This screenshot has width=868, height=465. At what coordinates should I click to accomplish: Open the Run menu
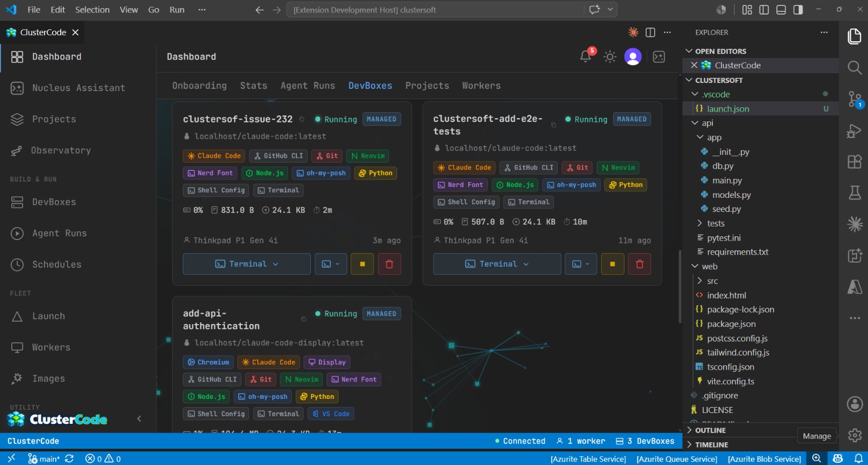click(x=177, y=10)
